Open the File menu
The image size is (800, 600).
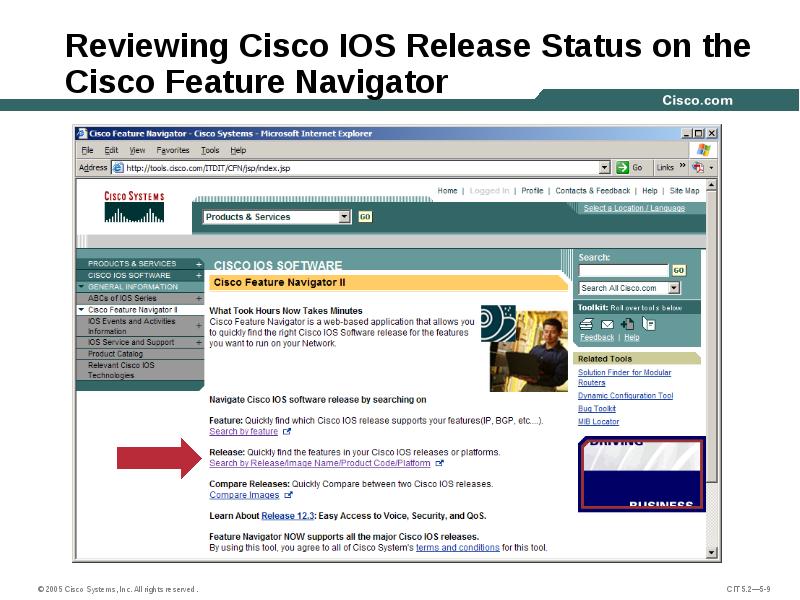pyautogui.click(x=87, y=150)
